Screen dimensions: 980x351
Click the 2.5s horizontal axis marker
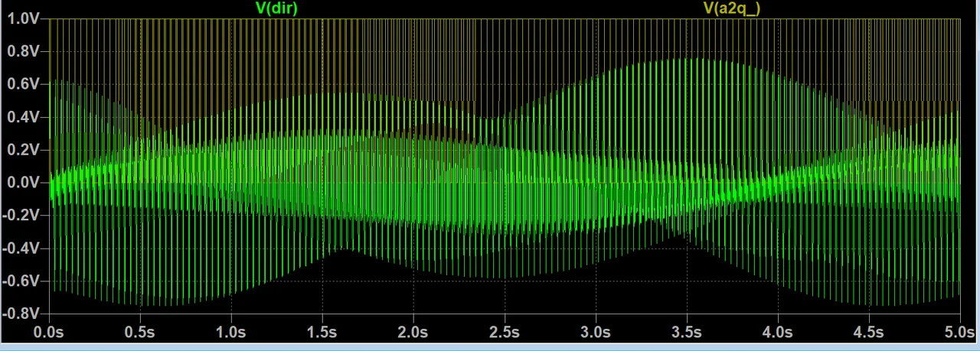[x=505, y=333]
